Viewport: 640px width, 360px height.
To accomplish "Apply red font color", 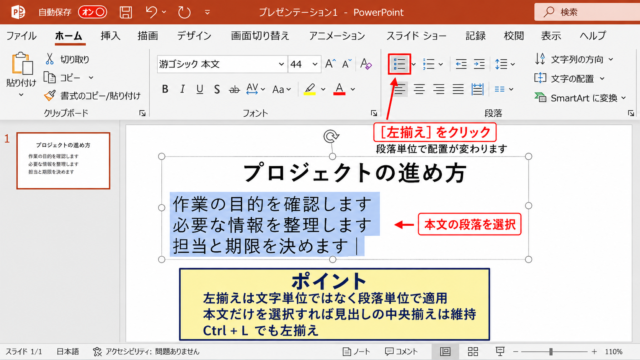I will tap(339, 89).
